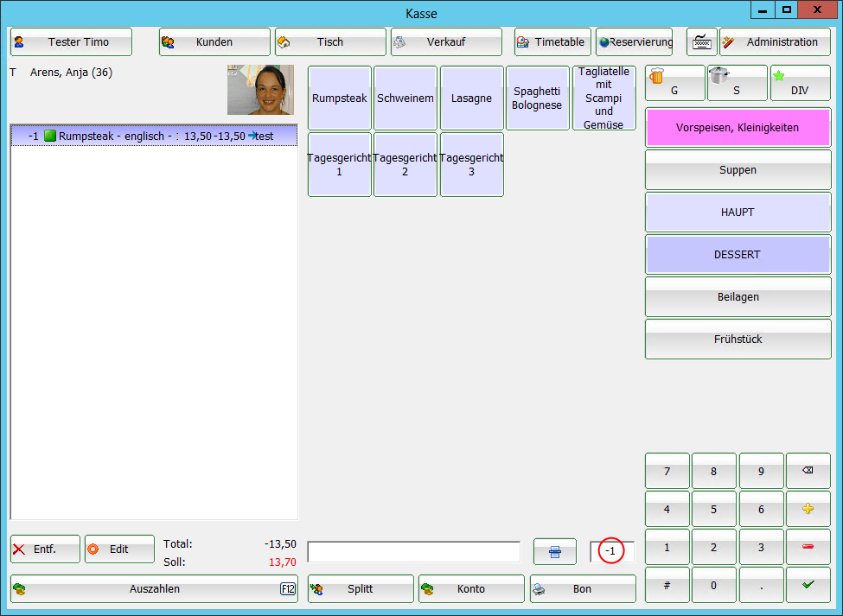The width and height of the screenshot is (843, 616).
Task: Click numpad key 3
Action: pyautogui.click(x=761, y=547)
